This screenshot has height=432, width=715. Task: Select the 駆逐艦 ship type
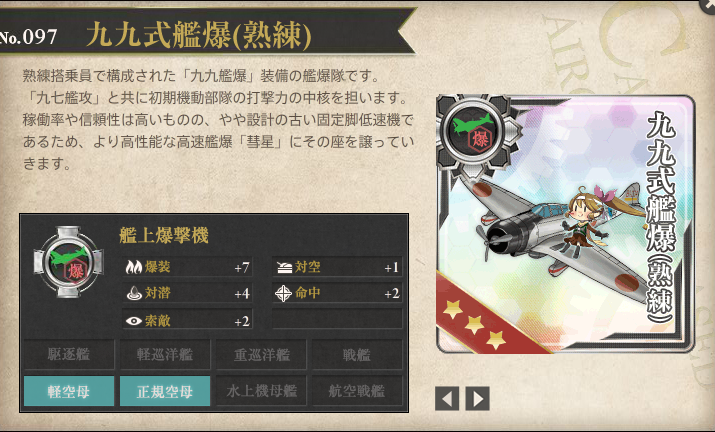[69, 354]
